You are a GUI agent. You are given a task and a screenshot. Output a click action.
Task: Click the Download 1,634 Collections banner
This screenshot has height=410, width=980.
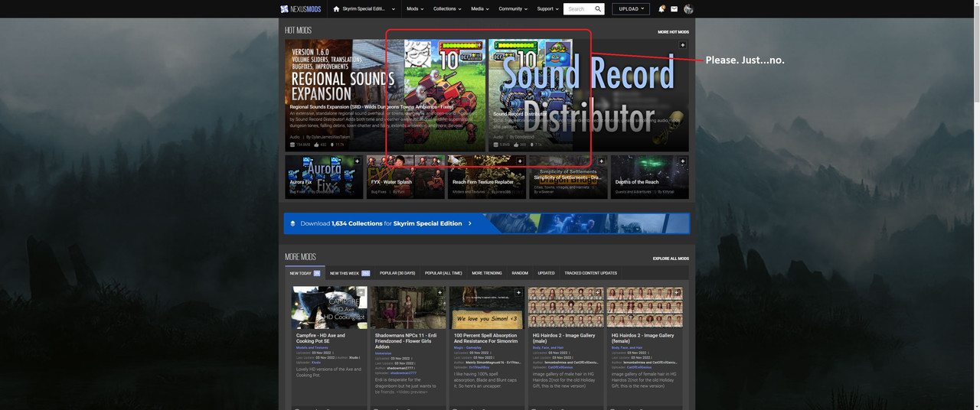[487, 223]
